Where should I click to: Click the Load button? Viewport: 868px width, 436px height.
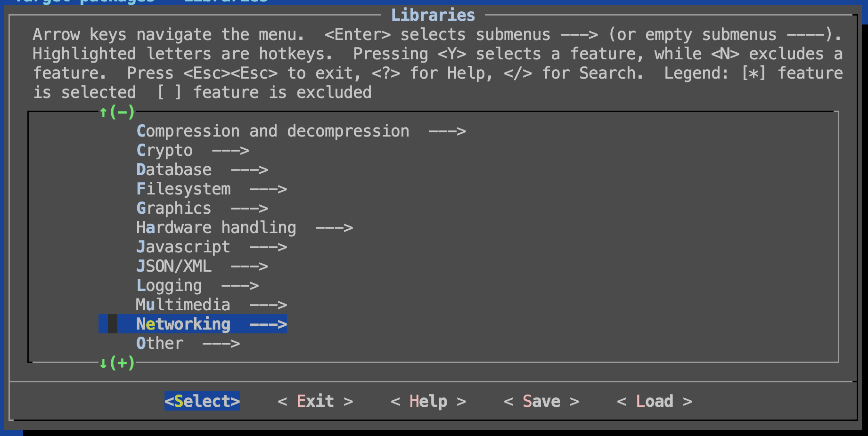point(654,401)
